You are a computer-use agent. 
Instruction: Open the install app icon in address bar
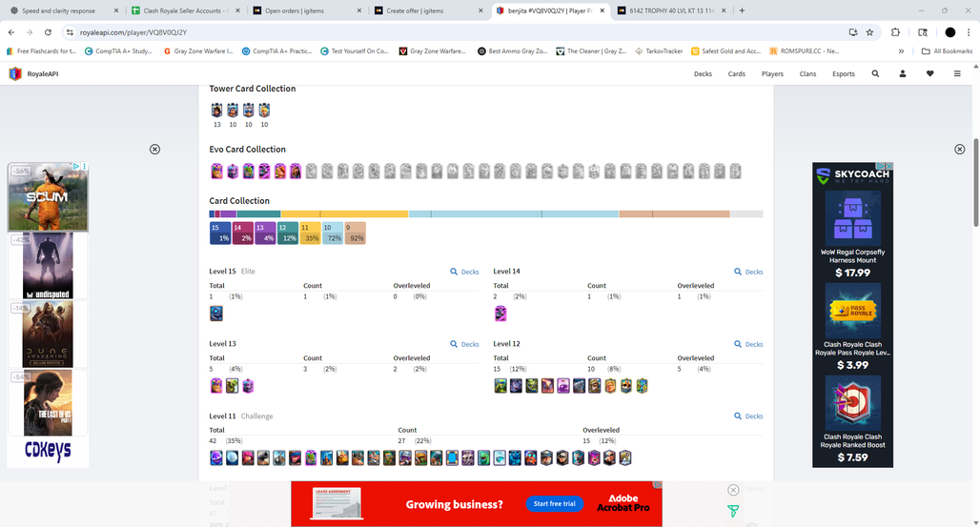click(852, 31)
